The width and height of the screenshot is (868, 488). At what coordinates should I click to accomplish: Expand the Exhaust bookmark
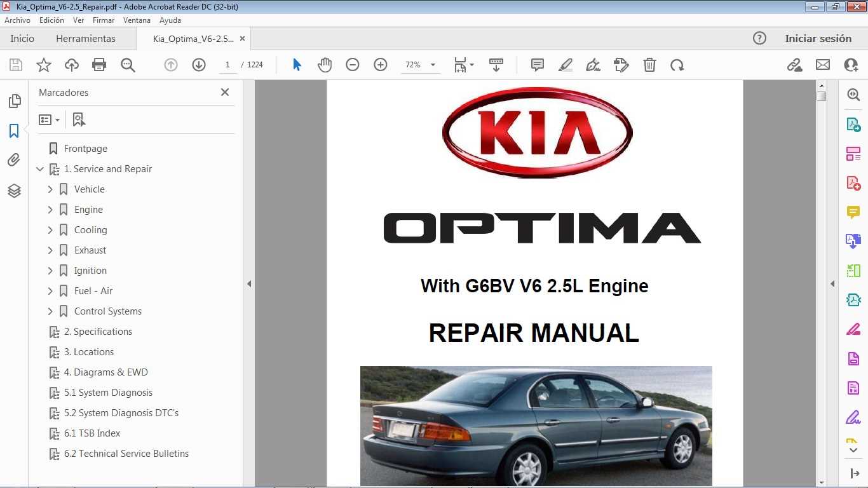(x=50, y=250)
